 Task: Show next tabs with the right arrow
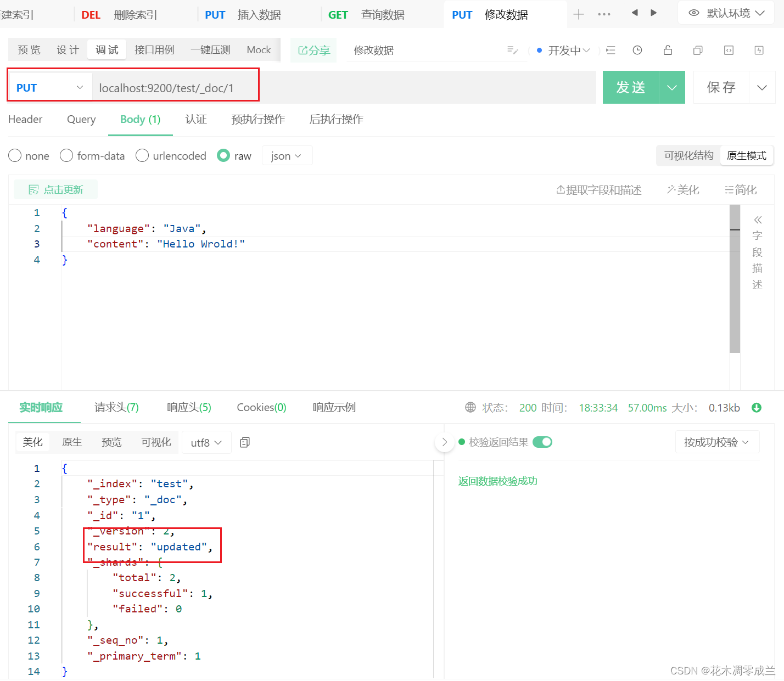(653, 13)
